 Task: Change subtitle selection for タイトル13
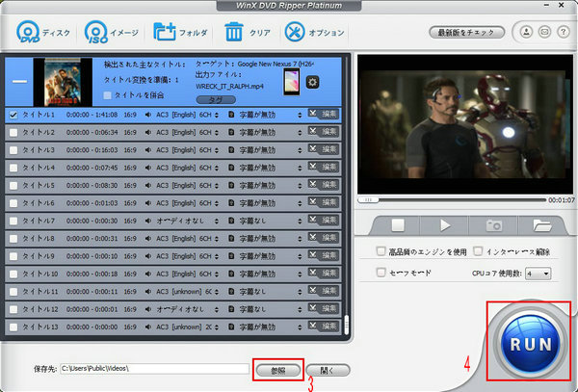(x=300, y=327)
